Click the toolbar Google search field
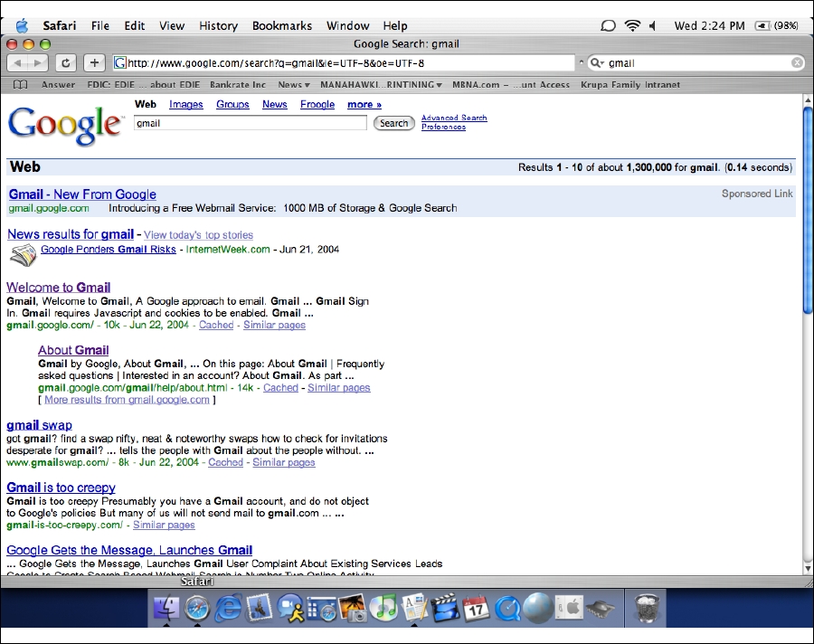Image resolution: width=814 pixels, height=644 pixels. (696, 62)
